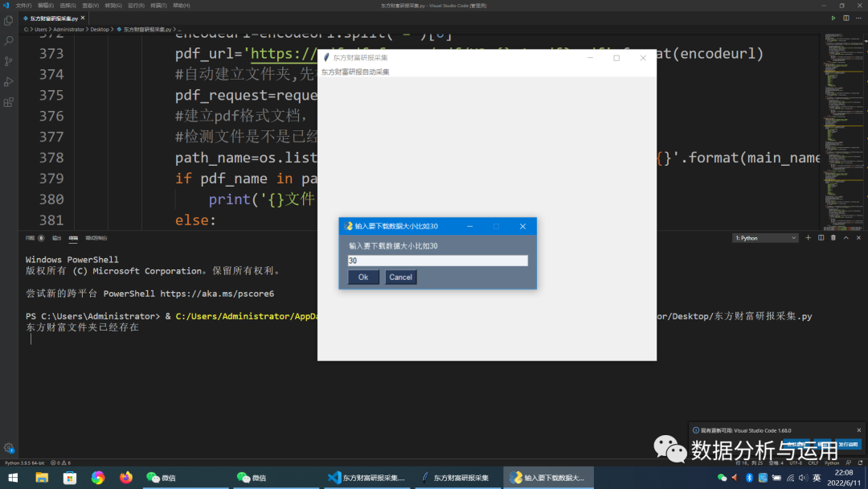Open the 编辑(E) menu
This screenshot has width=868, height=489.
click(x=45, y=6)
